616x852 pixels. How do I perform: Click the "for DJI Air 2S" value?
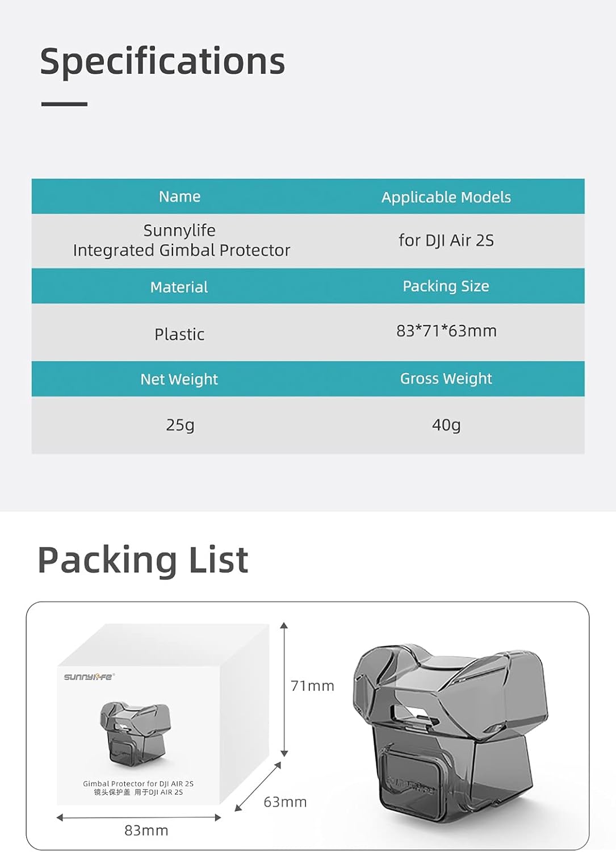tap(446, 240)
